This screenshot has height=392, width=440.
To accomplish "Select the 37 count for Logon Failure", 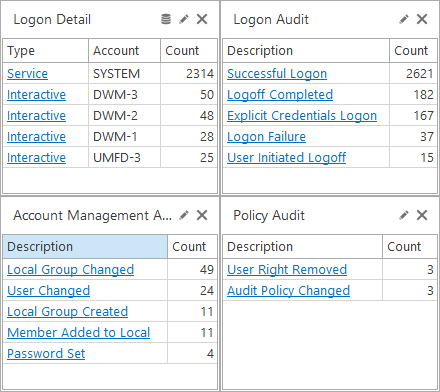I will pyautogui.click(x=413, y=137).
